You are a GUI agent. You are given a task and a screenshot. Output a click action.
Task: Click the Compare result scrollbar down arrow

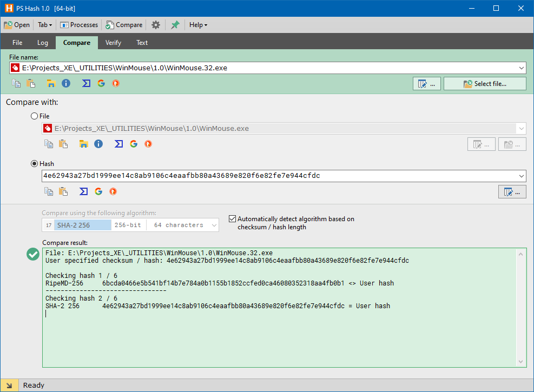pos(521,362)
